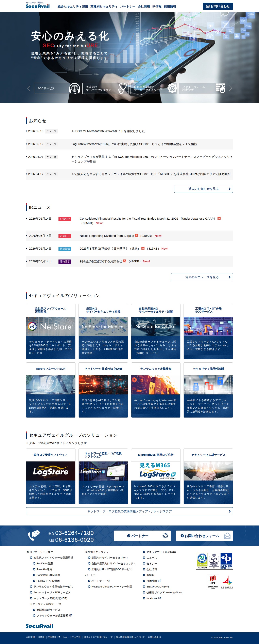This screenshot has width=259, height=644.
Task: Select 採用情報 in the top navigation bar
Action: coord(170,6)
